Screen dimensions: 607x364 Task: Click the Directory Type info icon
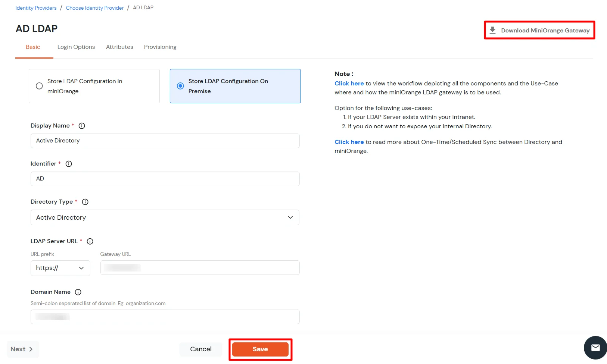coord(85,202)
